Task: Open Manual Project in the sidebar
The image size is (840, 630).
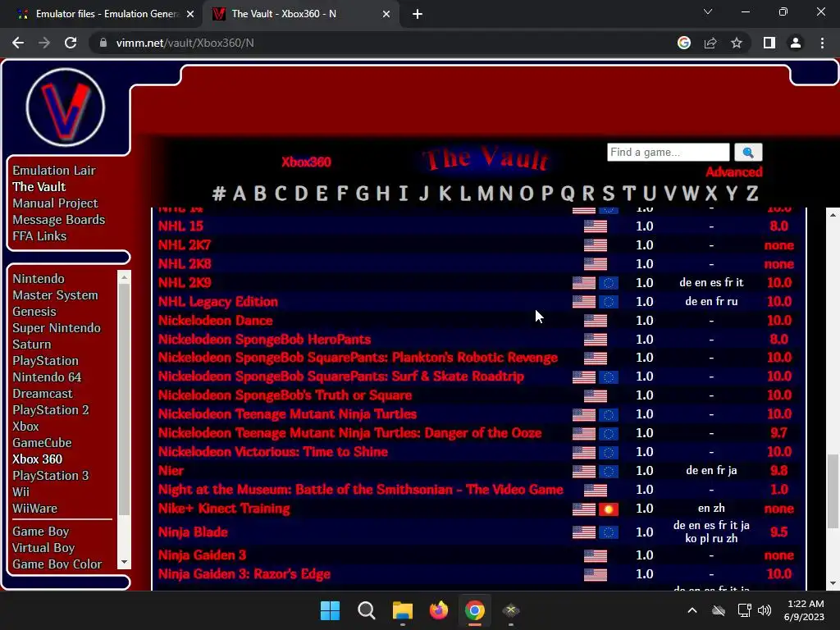Action: pyautogui.click(x=55, y=203)
